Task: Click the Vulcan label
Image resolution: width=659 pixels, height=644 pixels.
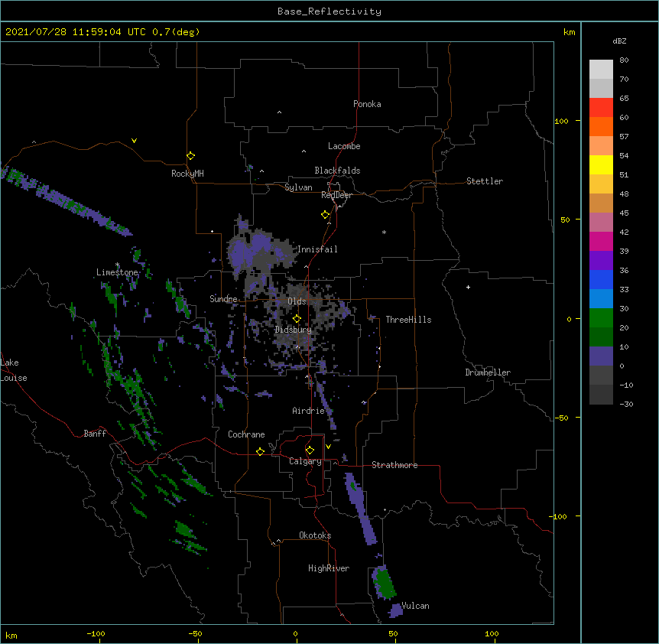Action: pyautogui.click(x=415, y=606)
